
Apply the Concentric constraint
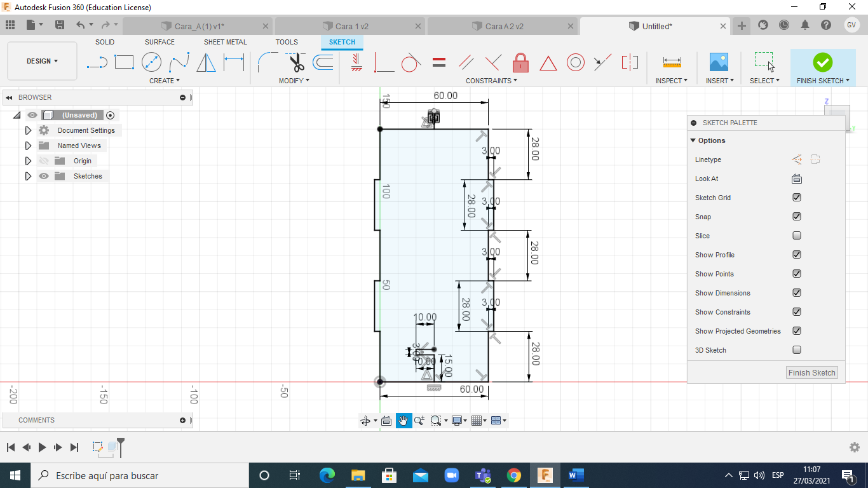point(576,62)
